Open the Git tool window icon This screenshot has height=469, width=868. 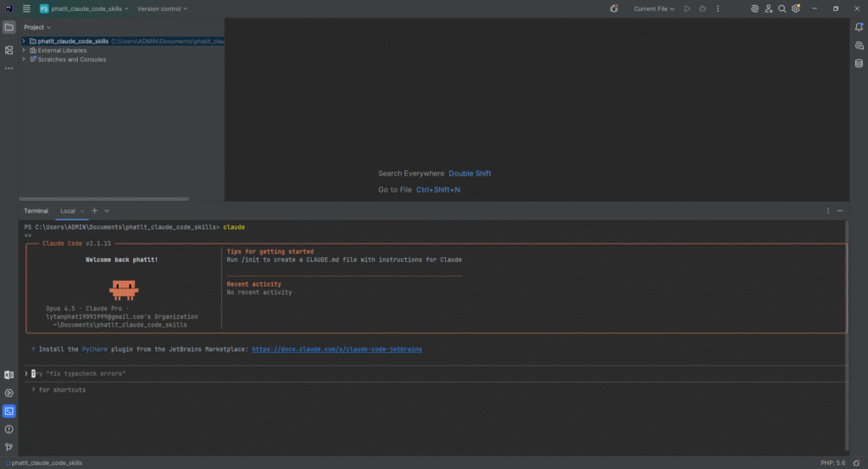coord(8,447)
